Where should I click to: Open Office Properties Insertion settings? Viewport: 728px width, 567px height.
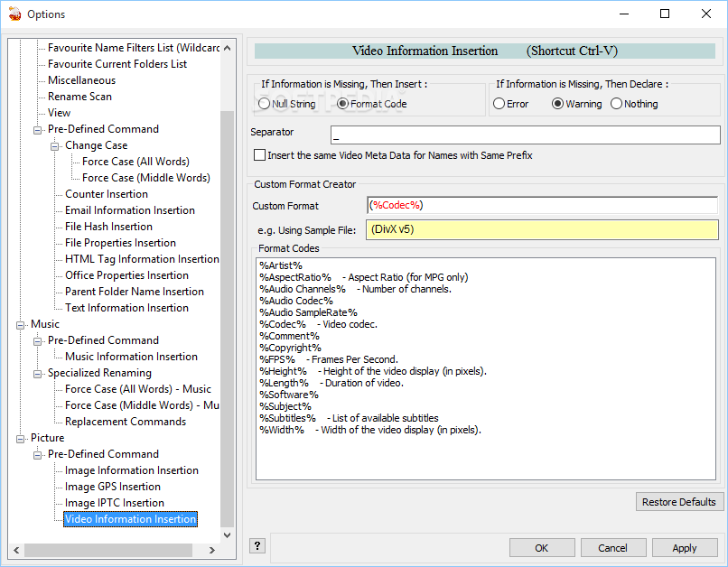(x=126, y=275)
